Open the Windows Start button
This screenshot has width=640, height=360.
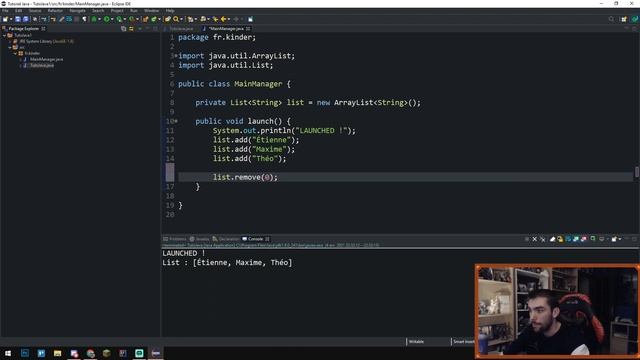click(x=8, y=353)
